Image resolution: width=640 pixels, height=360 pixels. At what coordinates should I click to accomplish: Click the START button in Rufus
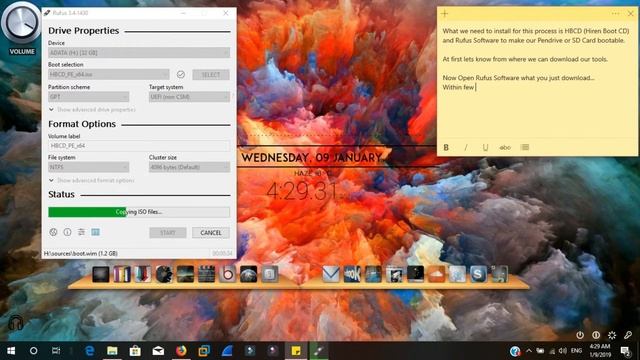point(168,233)
